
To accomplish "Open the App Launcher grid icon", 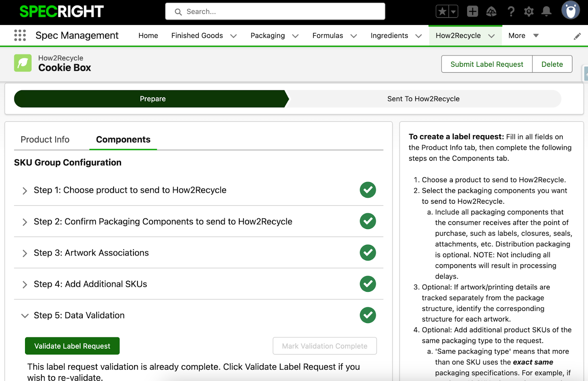I will click(x=20, y=35).
